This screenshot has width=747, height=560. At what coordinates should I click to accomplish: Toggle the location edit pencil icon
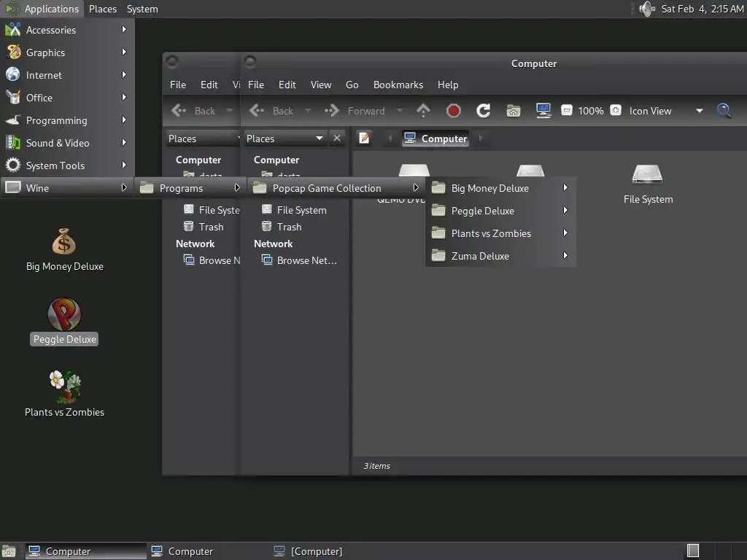365,138
